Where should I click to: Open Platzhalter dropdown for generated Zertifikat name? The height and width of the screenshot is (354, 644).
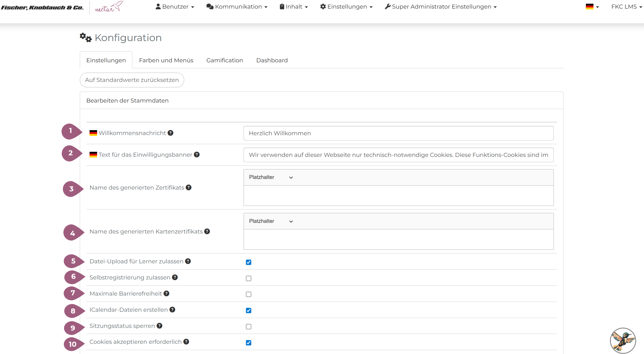tap(271, 177)
